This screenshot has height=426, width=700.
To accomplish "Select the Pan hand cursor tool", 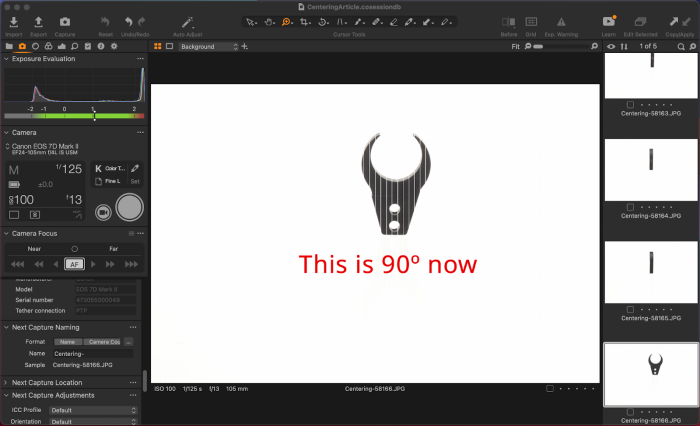I will 269,22.
